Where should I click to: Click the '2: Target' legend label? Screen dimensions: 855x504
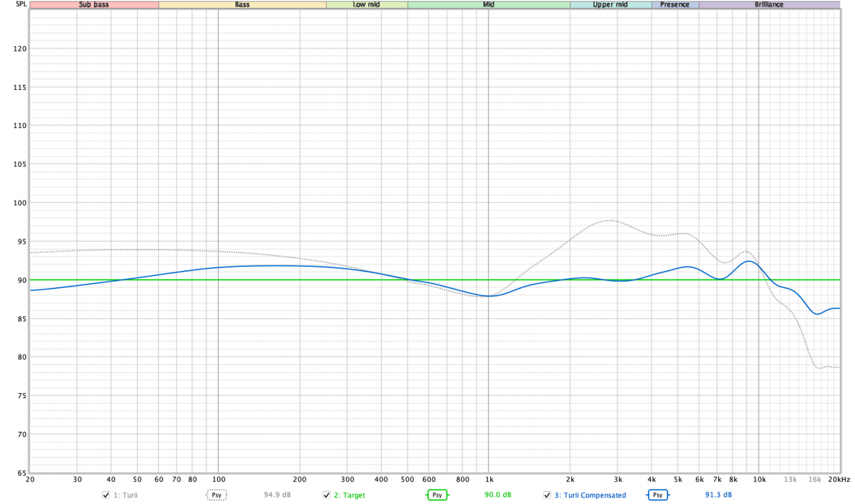point(349,495)
